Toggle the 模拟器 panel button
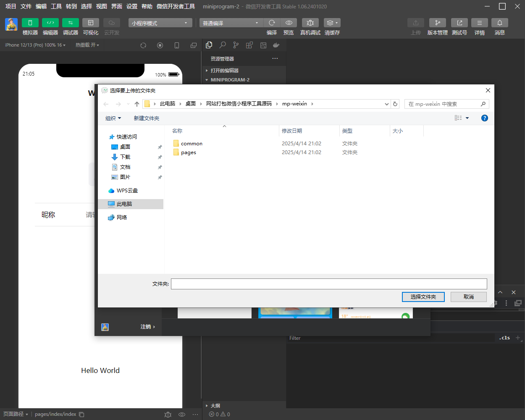 coord(30,23)
